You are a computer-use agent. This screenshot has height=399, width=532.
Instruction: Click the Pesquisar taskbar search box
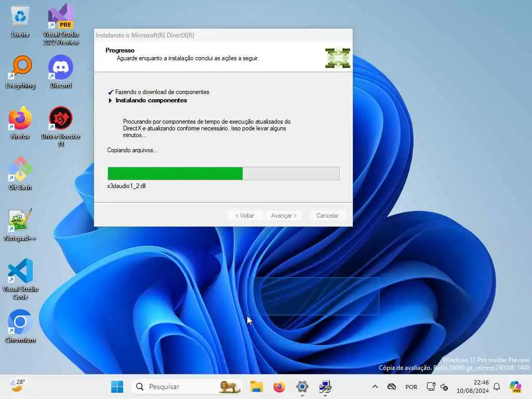(187, 387)
